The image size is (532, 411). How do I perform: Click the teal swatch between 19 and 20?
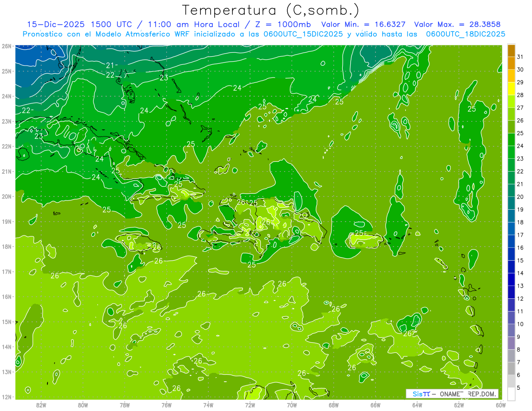511,203
